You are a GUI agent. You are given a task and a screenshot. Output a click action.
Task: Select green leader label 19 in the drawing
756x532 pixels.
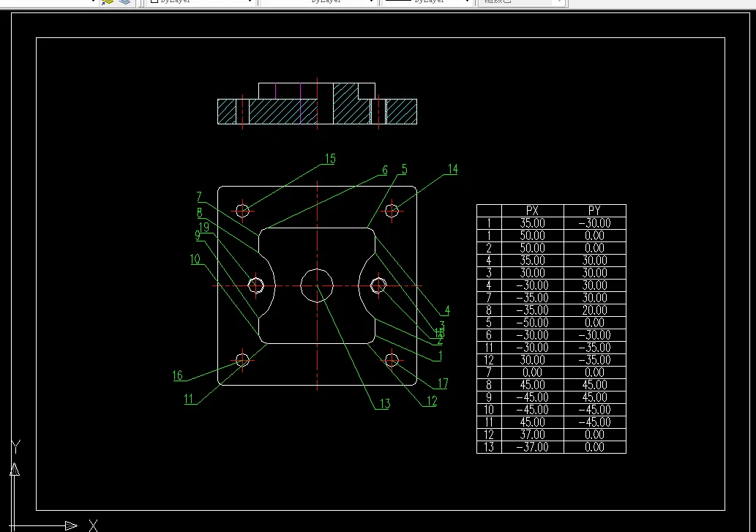click(x=204, y=228)
